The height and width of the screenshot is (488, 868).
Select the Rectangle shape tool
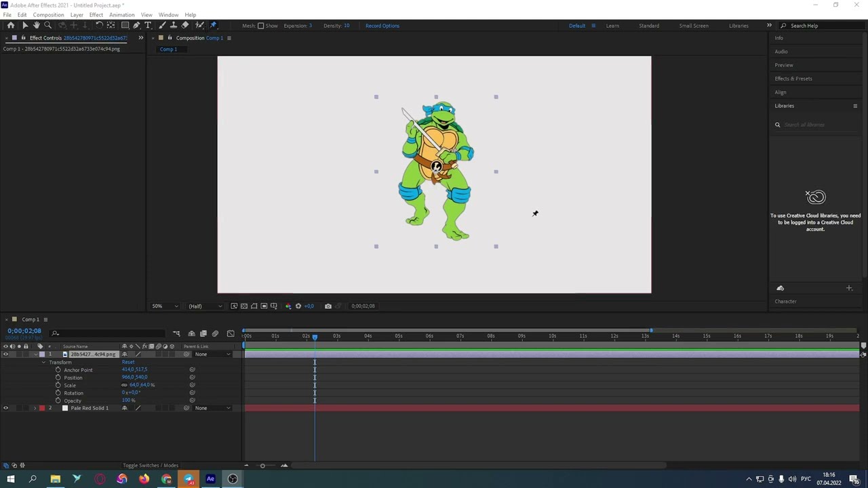125,25
